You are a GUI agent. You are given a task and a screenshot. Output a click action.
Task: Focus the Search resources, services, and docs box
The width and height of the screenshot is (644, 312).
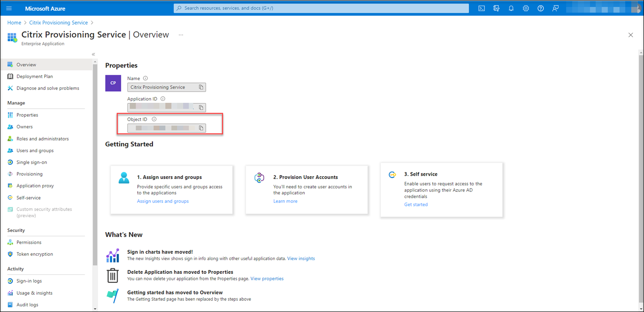321,8
